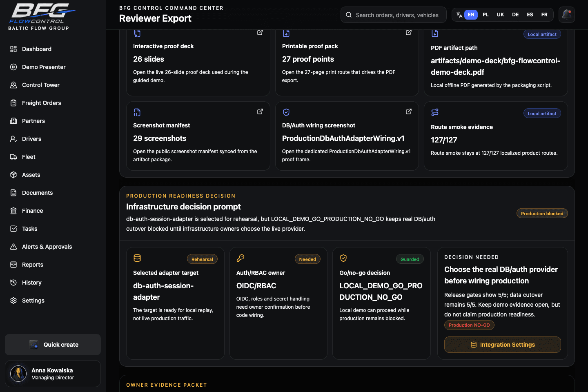
Task: Click the 26 slides heading
Action: click(x=149, y=59)
